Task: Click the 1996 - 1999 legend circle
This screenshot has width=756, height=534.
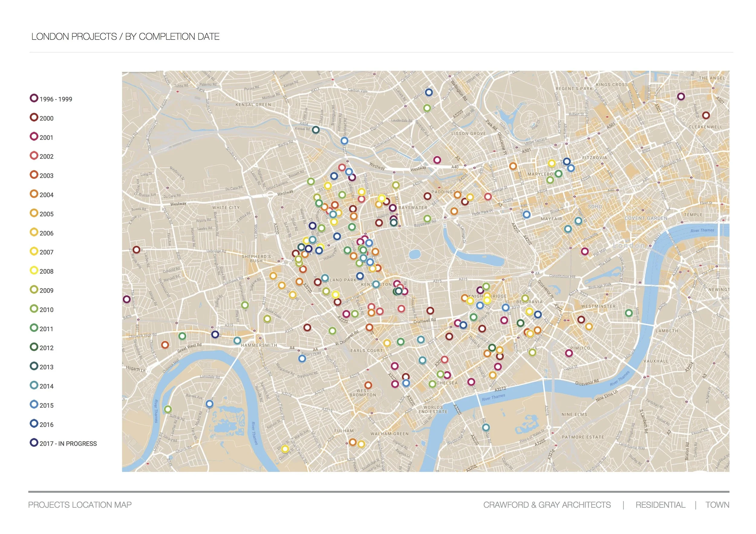Action: point(34,98)
